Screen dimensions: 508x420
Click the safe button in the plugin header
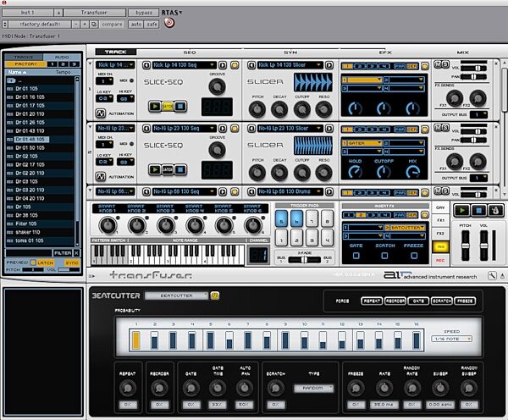(x=152, y=25)
